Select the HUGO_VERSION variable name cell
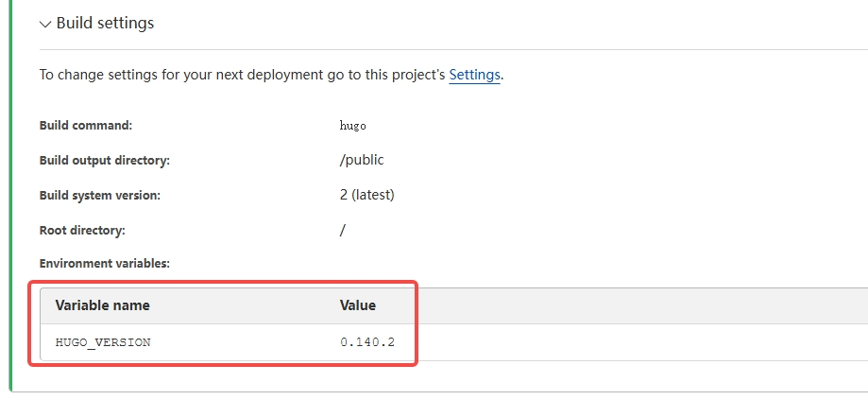Viewport: 868px width, 400px height. pyautogui.click(x=103, y=342)
